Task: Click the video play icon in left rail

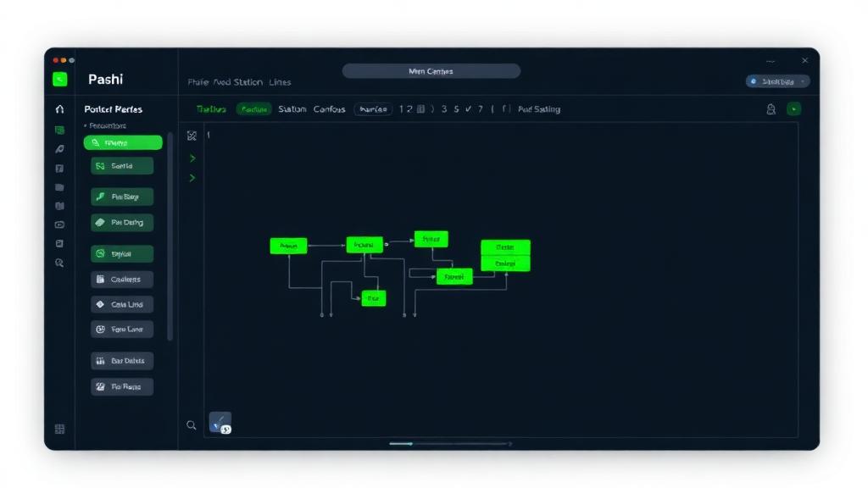Action: tap(59, 225)
